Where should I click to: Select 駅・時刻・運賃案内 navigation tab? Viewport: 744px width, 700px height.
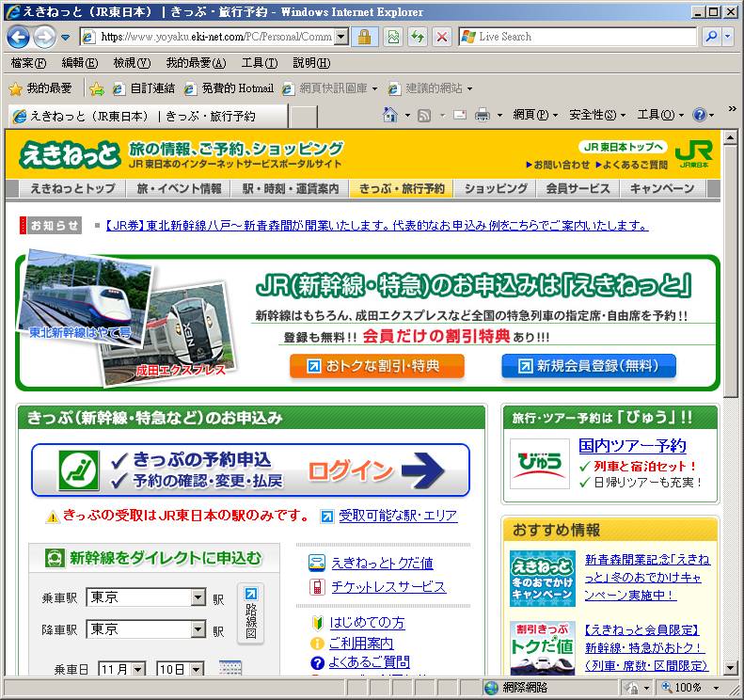click(291, 188)
